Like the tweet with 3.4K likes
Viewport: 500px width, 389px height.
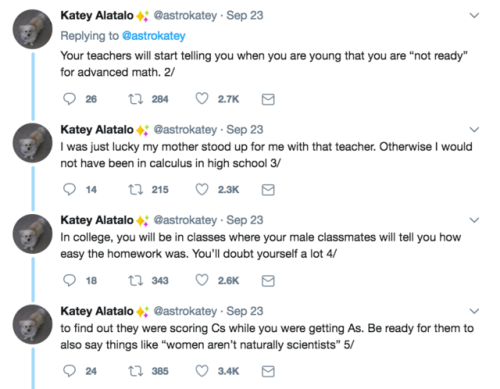[202, 371]
